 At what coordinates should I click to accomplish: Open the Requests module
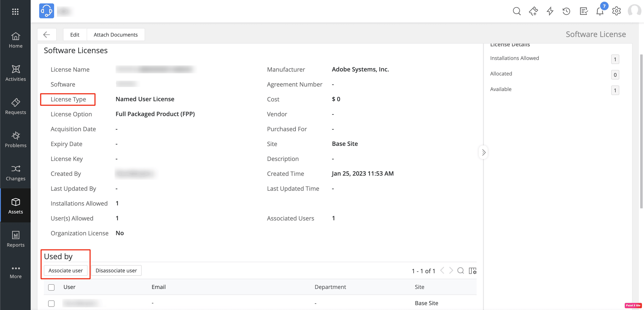[x=16, y=106]
